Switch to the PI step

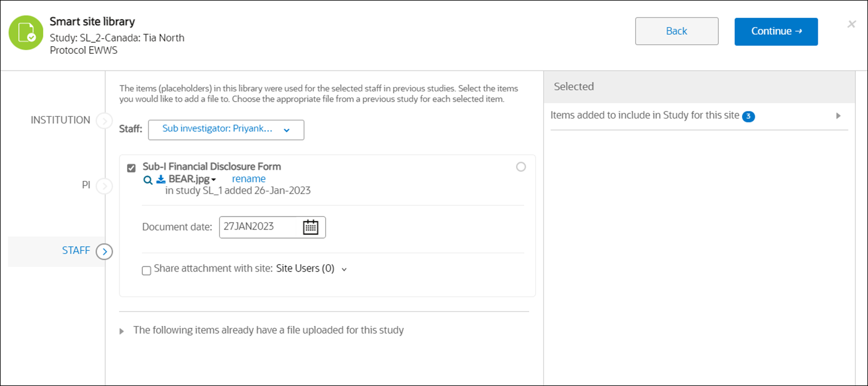(x=86, y=185)
